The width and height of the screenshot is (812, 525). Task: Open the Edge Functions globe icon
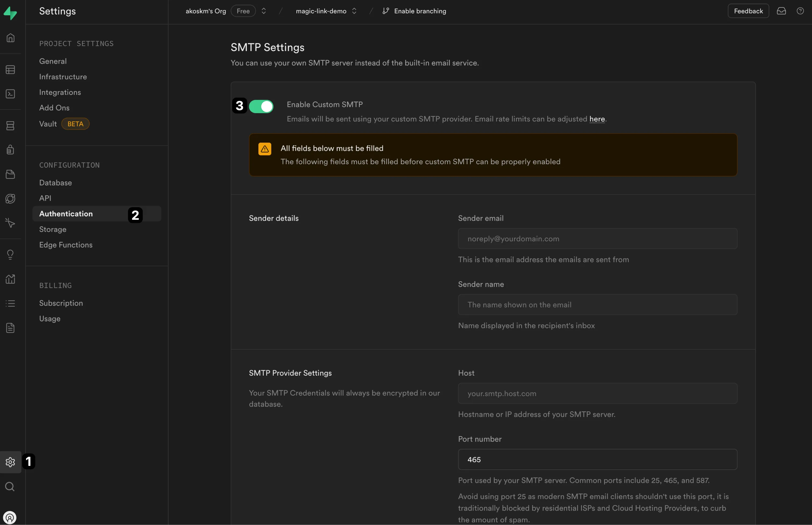pos(10,199)
